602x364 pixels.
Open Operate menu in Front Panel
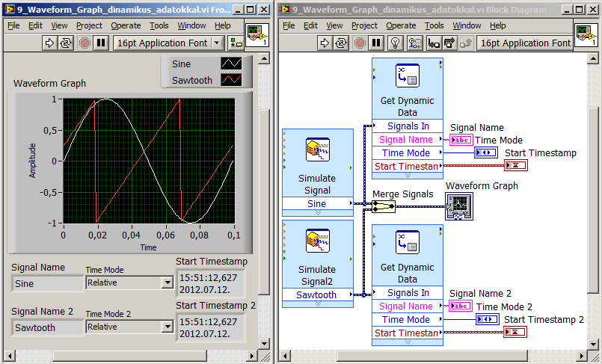(126, 25)
